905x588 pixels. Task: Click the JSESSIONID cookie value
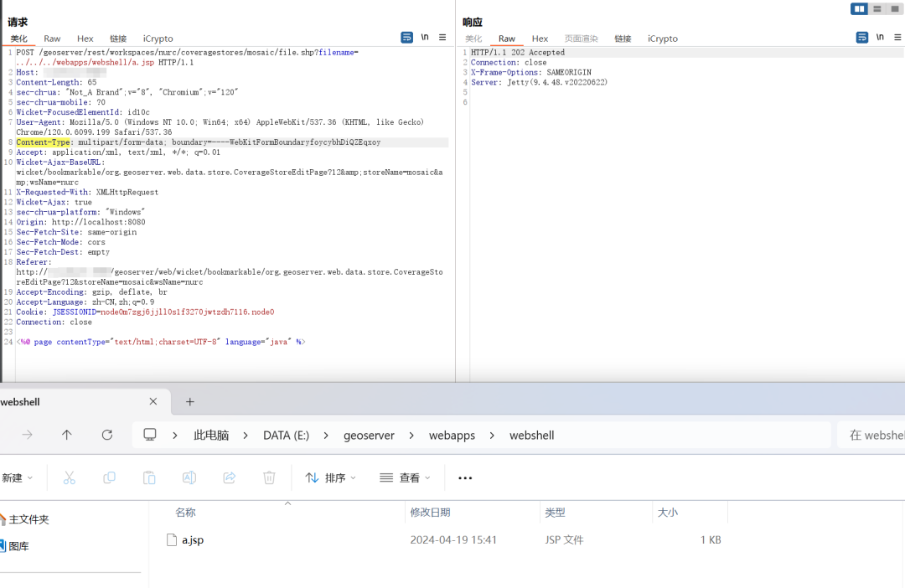click(187, 312)
